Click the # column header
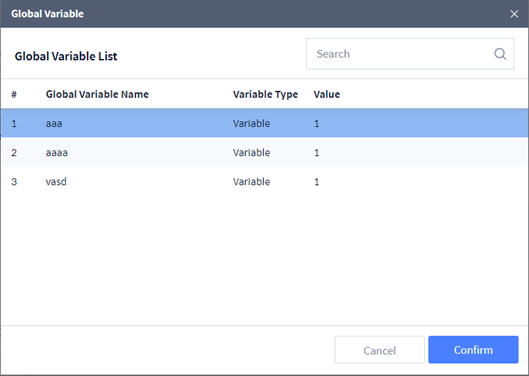This screenshot has width=529, height=376. tap(14, 94)
